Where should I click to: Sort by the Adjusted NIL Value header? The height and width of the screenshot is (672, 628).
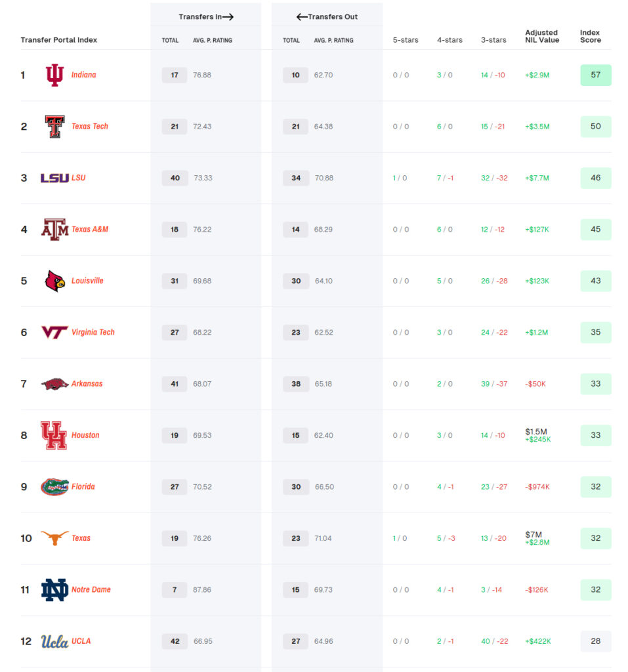541,36
